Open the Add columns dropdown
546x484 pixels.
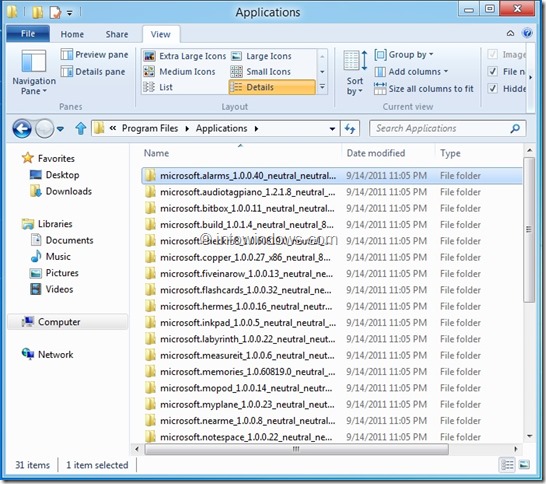pyautogui.click(x=411, y=72)
